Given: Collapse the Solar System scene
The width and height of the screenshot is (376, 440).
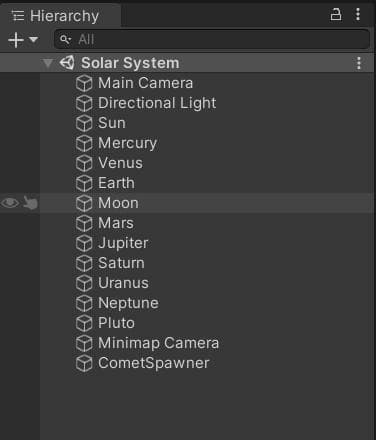Looking at the screenshot, I should pos(48,63).
